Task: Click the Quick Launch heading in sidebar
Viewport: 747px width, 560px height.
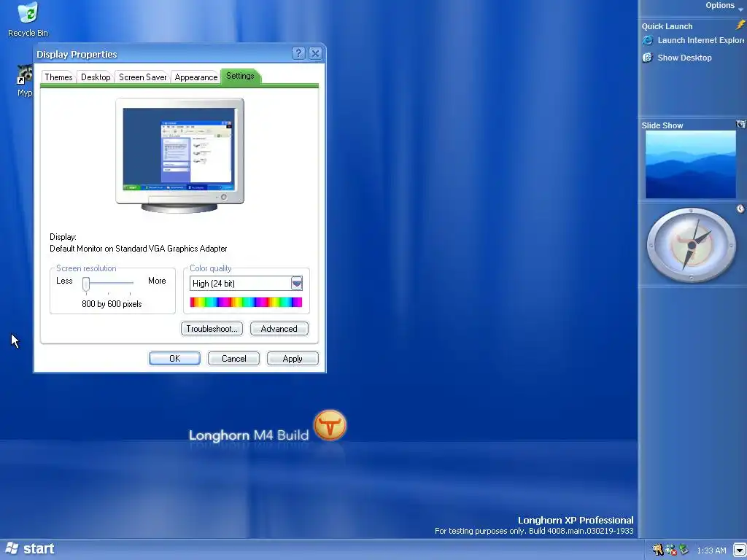Action: 667,27
